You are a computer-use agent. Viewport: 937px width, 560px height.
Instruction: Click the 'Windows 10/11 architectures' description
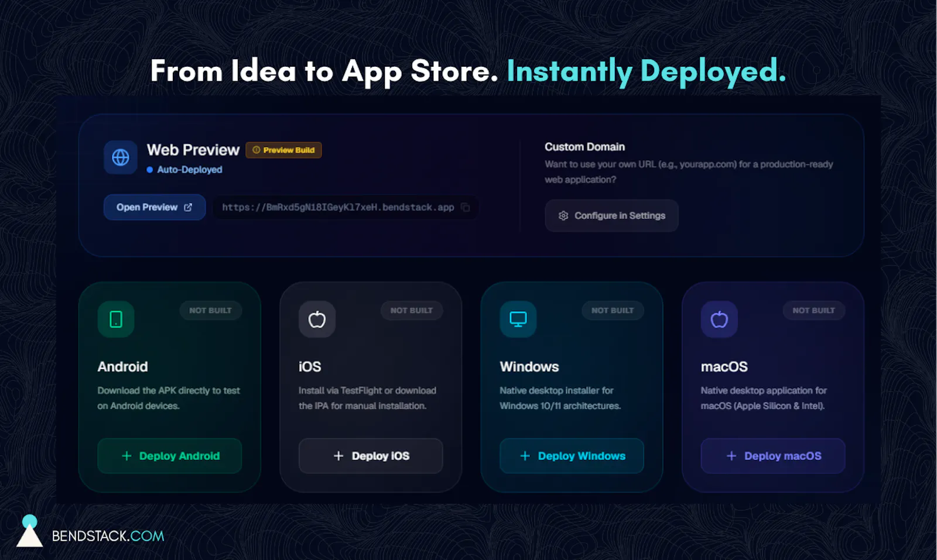560,398
